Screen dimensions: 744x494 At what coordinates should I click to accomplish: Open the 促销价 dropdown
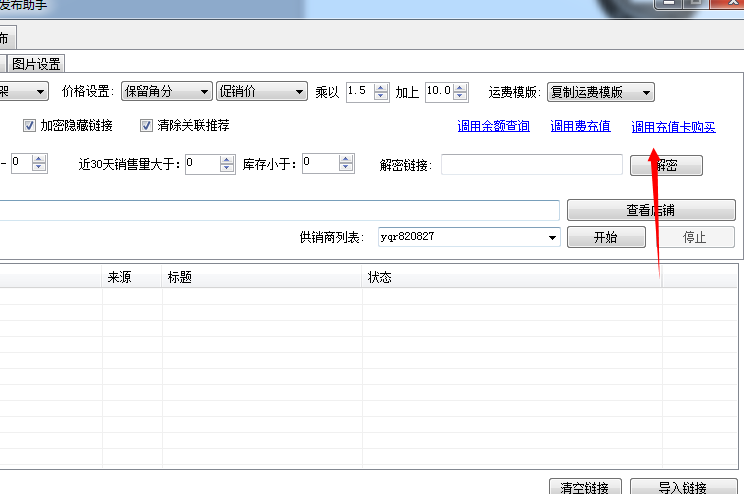[261, 92]
